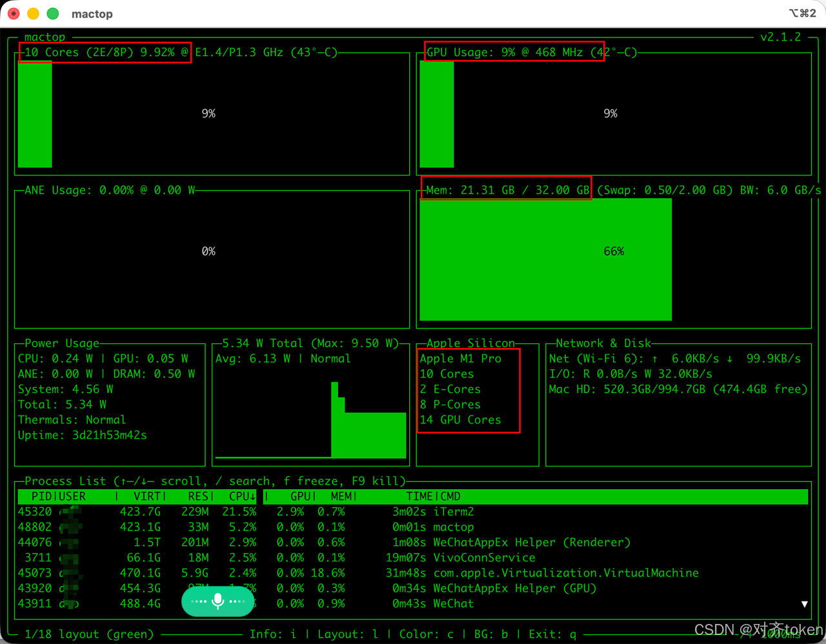Click the '2 E-Cores' line
The image size is (826, 644).
[x=450, y=389]
